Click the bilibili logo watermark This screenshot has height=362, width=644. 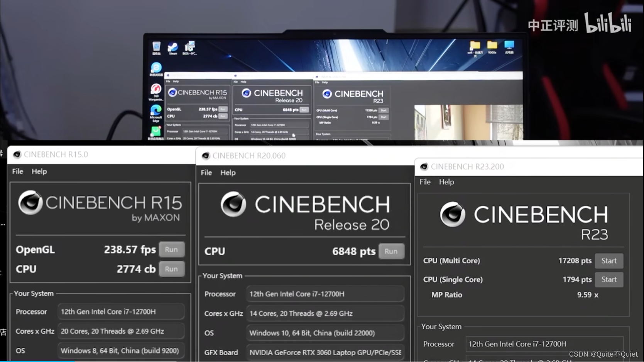[608, 23]
